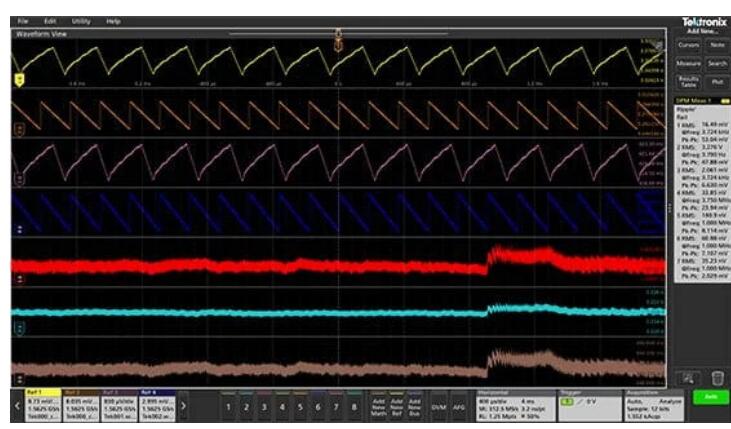Click the Note button
The image size is (731, 429).
[x=717, y=45]
